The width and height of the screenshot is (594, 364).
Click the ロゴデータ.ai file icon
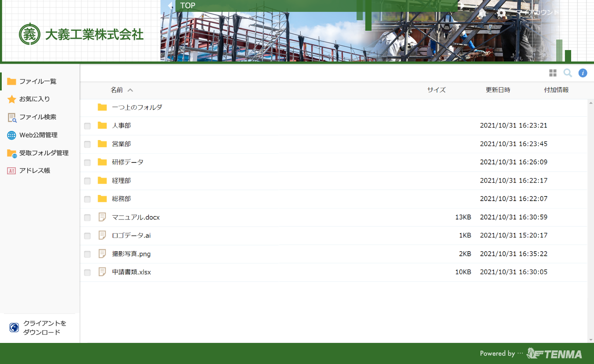[102, 235]
